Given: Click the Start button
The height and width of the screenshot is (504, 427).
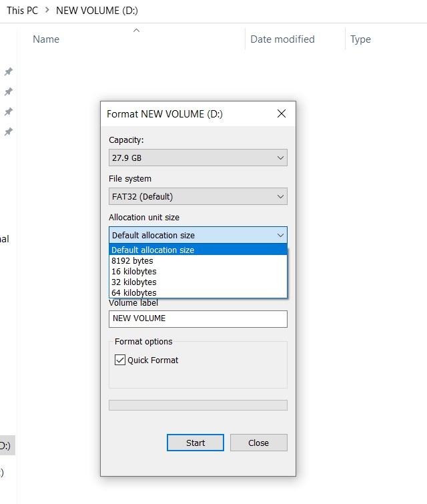Looking at the screenshot, I should coord(195,443).
